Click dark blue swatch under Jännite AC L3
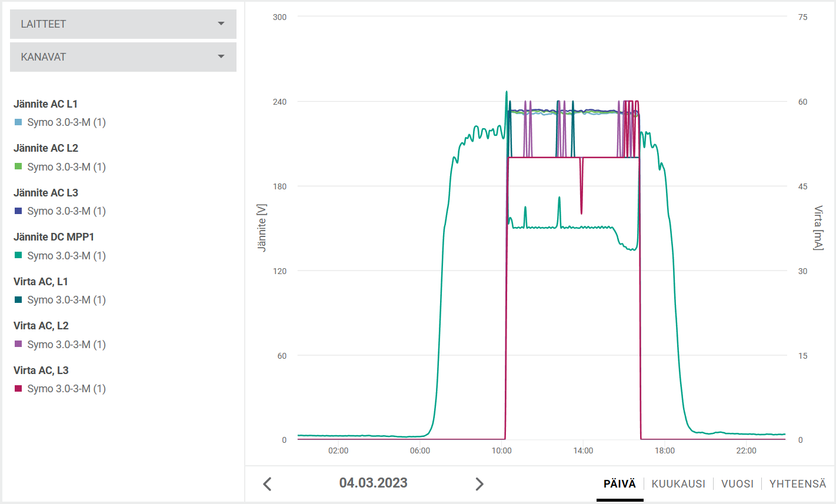The height and width of the screenshot is (504, 836). pyautogui.click(x=18, y=211)
